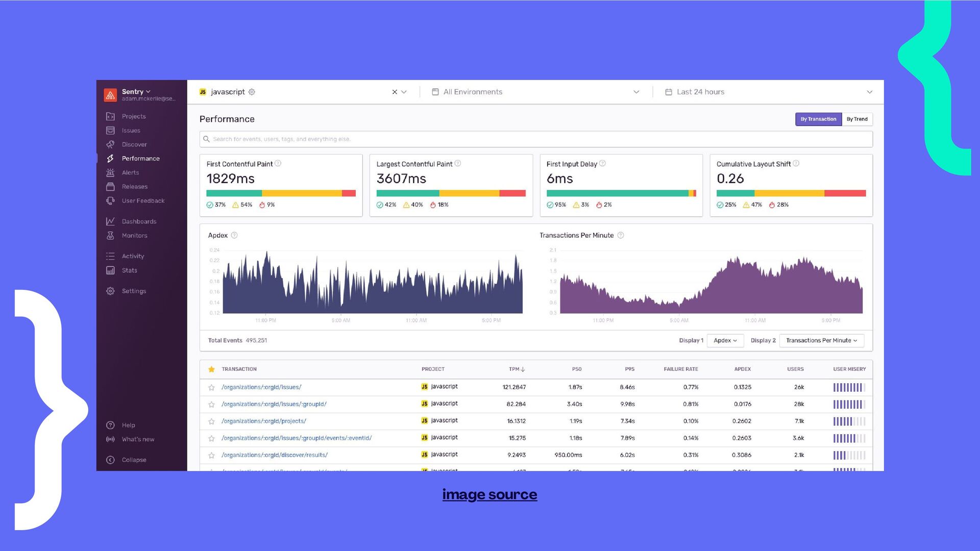Go to Releases in the sidebar
Screen dimensions: 980x551
[135, 187]
